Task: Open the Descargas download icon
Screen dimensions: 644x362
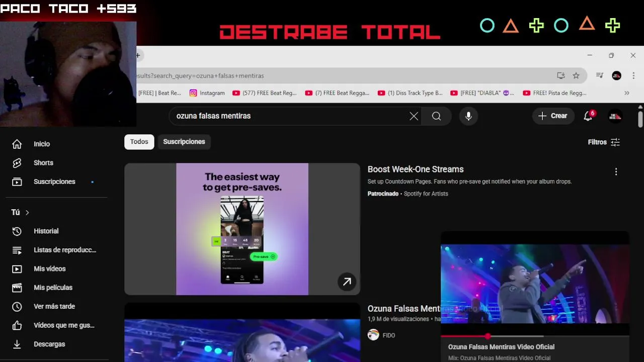Action: click(17, 344)
